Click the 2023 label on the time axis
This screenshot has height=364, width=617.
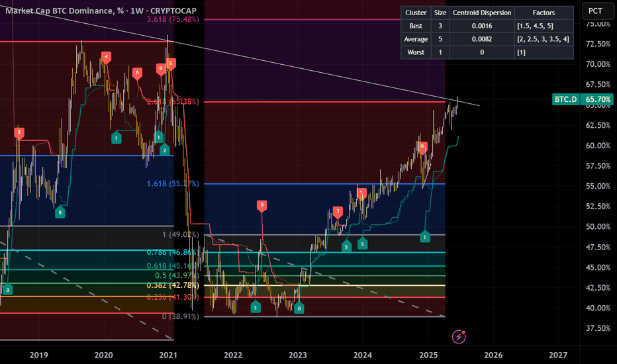297,355
